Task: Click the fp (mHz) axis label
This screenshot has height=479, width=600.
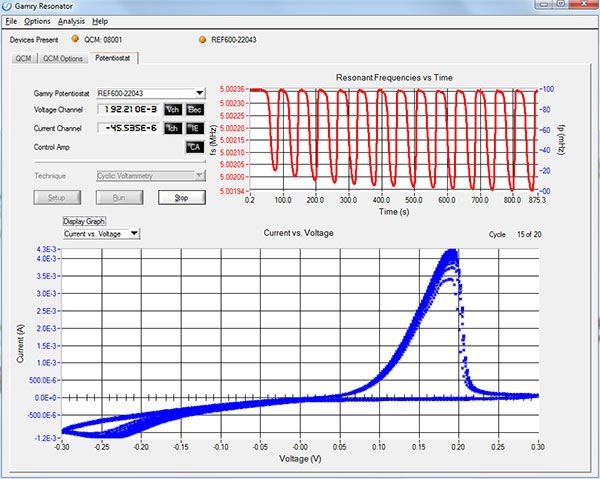Action: pos(561,140)
